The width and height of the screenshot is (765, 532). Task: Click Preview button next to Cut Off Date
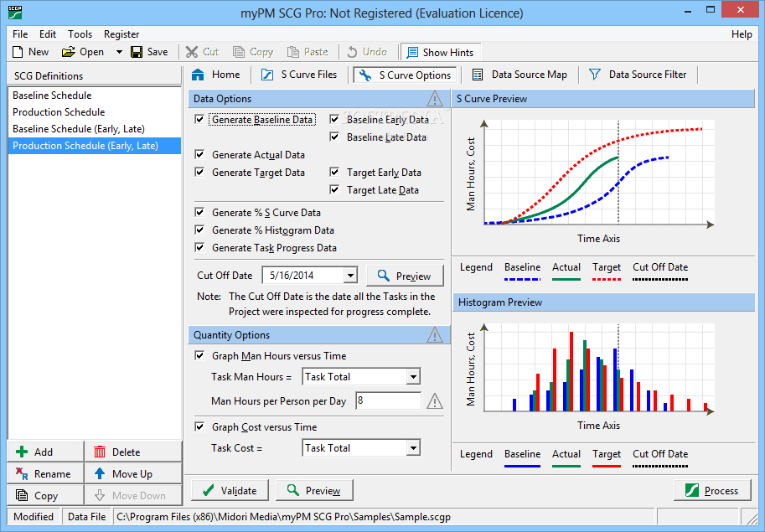tap(405, 276)
